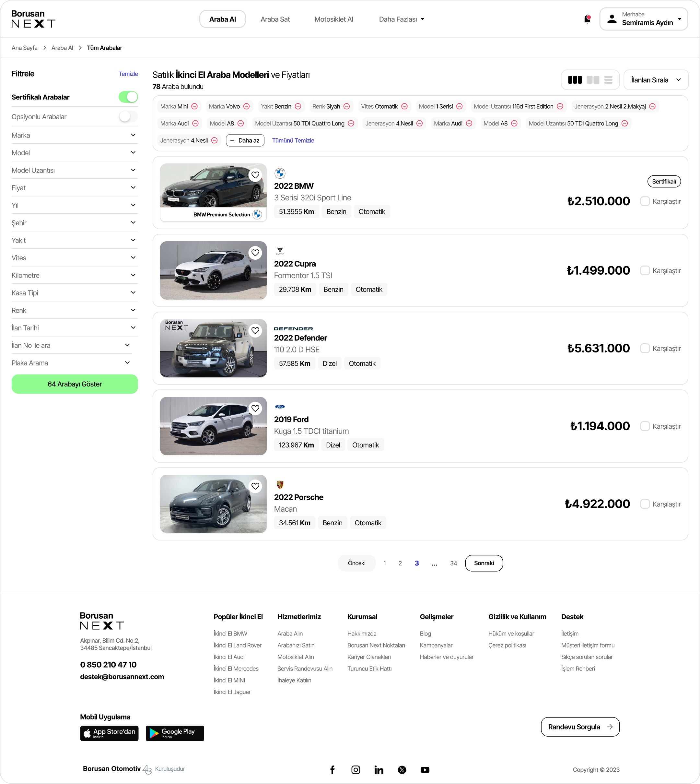This screenshot has width=700, height=784.
Task: Open Facebook page from footer icon
Action: coord(332,769)
